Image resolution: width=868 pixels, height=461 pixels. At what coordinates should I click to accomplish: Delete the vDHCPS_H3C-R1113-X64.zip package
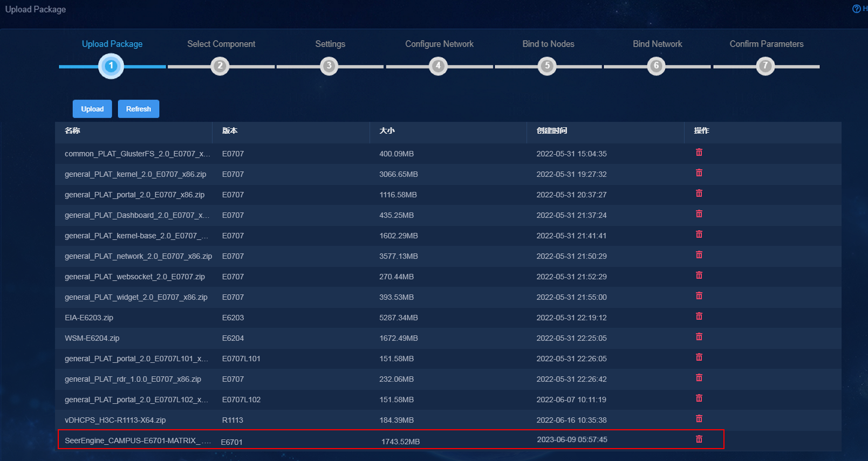(x=699, y=419)
